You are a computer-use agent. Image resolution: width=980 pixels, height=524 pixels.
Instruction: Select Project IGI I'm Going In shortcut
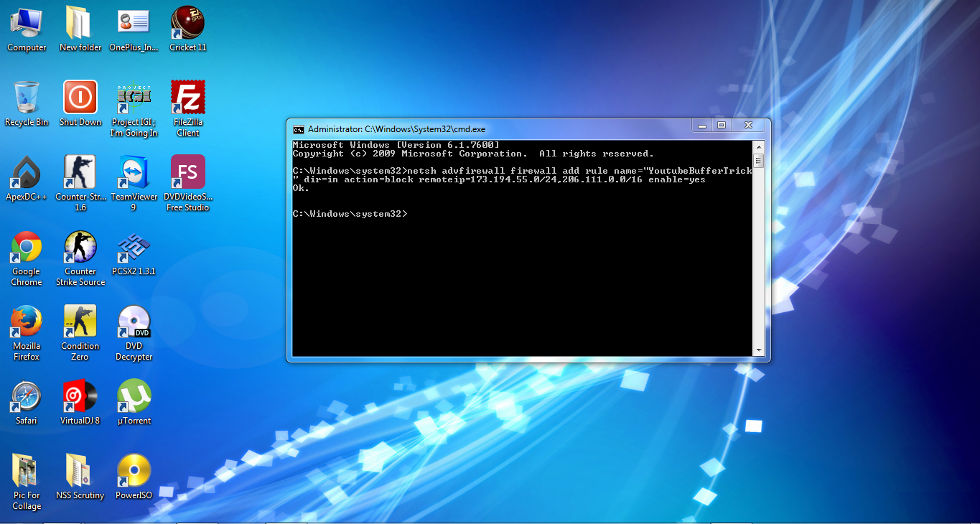pyautogui.click(x=134, y=109)
